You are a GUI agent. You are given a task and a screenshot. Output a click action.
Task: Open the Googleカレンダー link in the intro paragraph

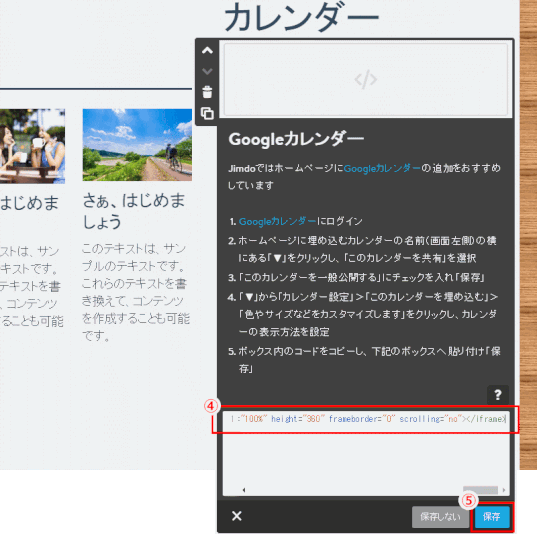(x=382, y=168)
